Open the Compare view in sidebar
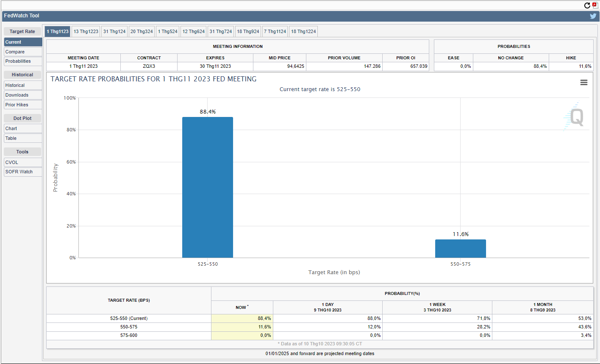Screen dimensions: 600x364 23,52
